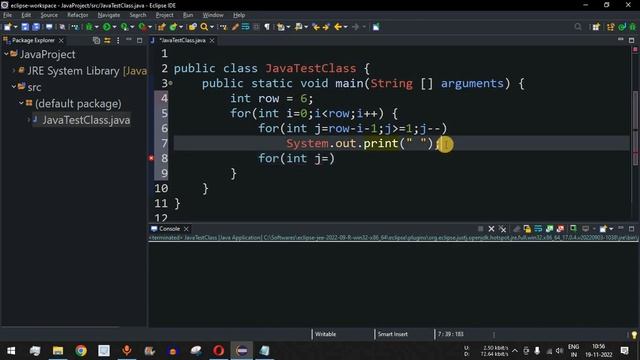Click the Debug bug icon
This screenshot has width=640, height=360.
pyautogui.click(x=89, y=27)
